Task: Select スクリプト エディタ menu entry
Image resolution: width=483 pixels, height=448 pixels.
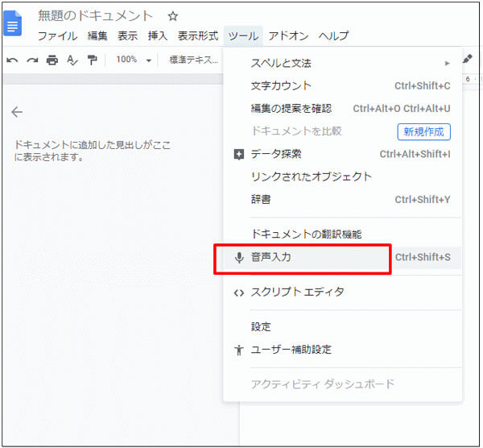Action: click(343, 292)
